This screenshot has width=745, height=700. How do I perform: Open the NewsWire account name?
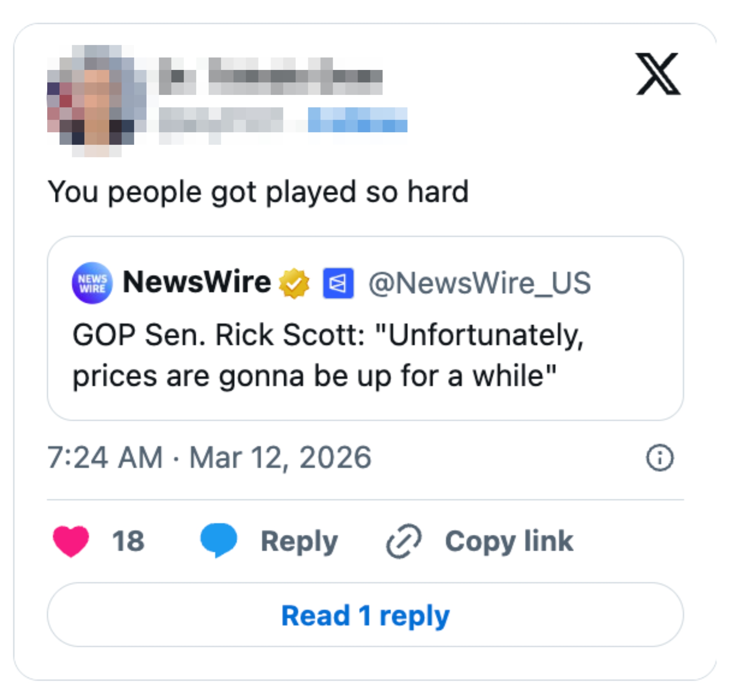click(197, 282)
